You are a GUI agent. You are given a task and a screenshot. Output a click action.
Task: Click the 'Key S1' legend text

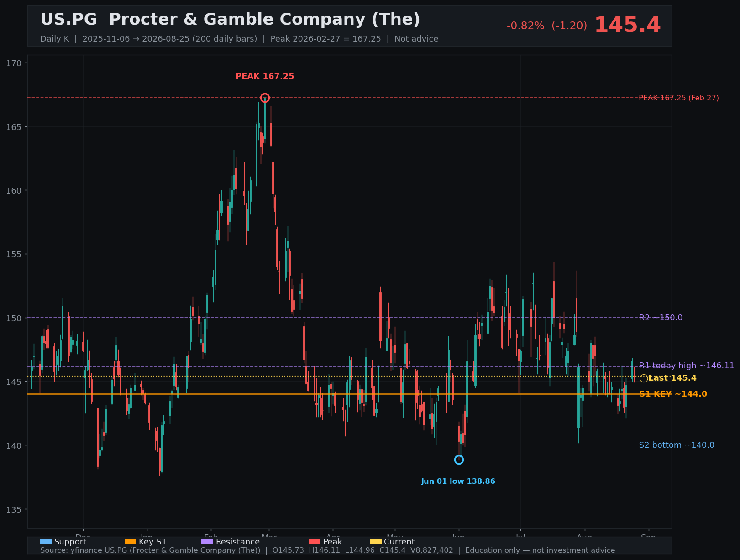[152, 542]
